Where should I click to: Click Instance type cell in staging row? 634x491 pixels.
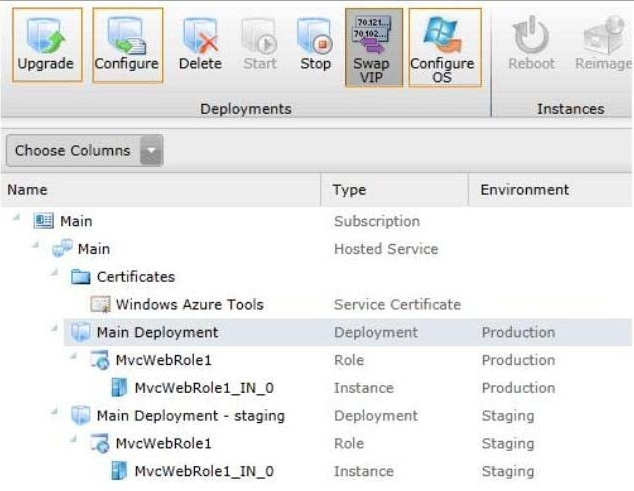(x=363, y=471)
